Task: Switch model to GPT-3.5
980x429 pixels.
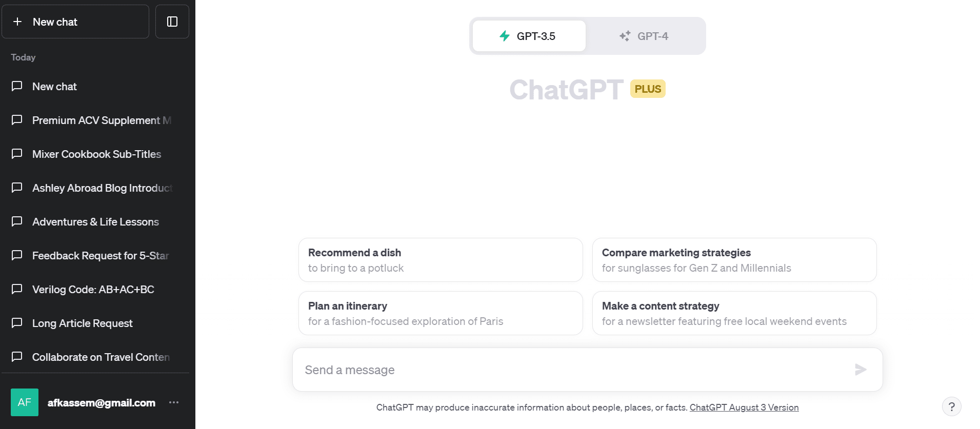Action: click(529, 36)
